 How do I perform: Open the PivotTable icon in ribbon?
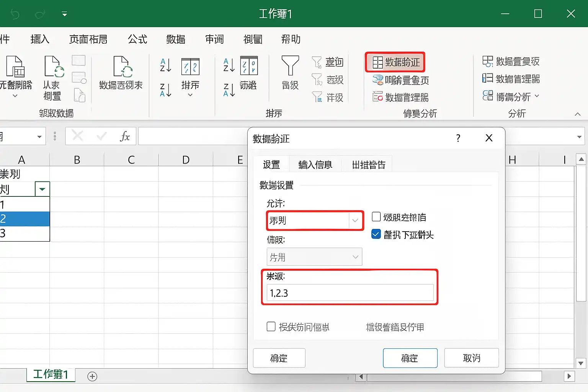coord(123,67)
